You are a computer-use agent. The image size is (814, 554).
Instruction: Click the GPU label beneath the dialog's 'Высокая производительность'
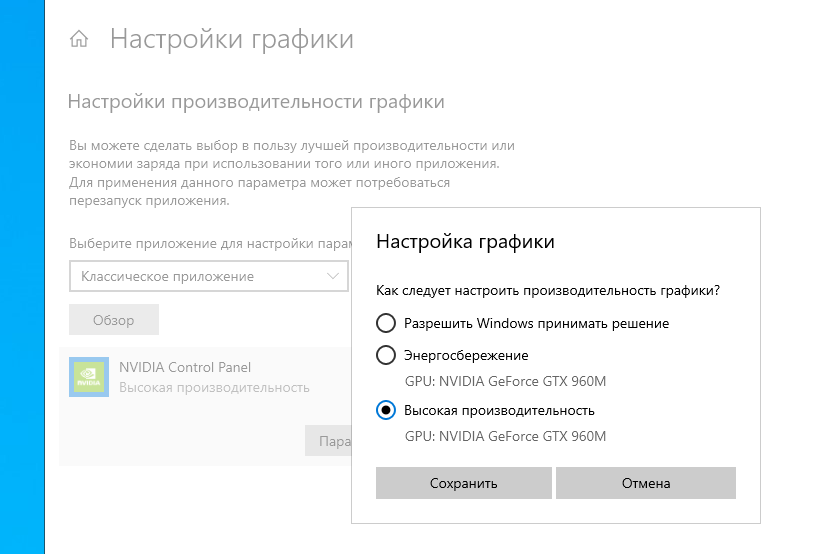click(x=505, y=436)
